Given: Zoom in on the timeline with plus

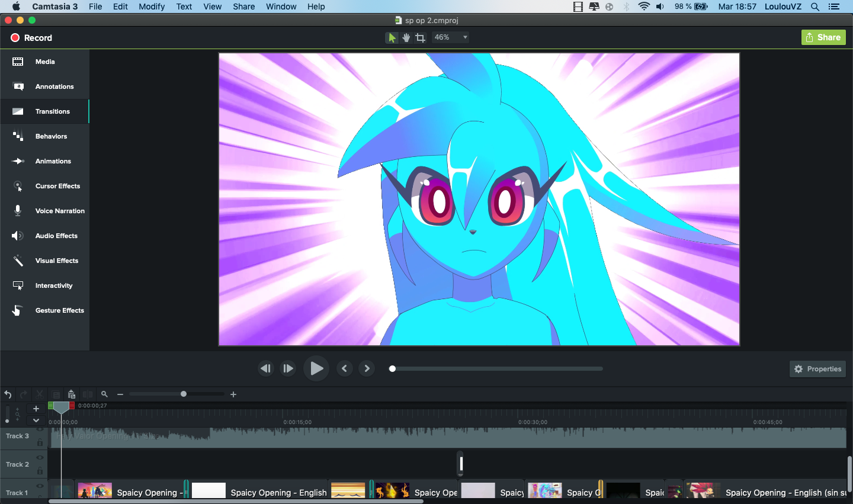Looking at the screenshot, I should [233, 394].
